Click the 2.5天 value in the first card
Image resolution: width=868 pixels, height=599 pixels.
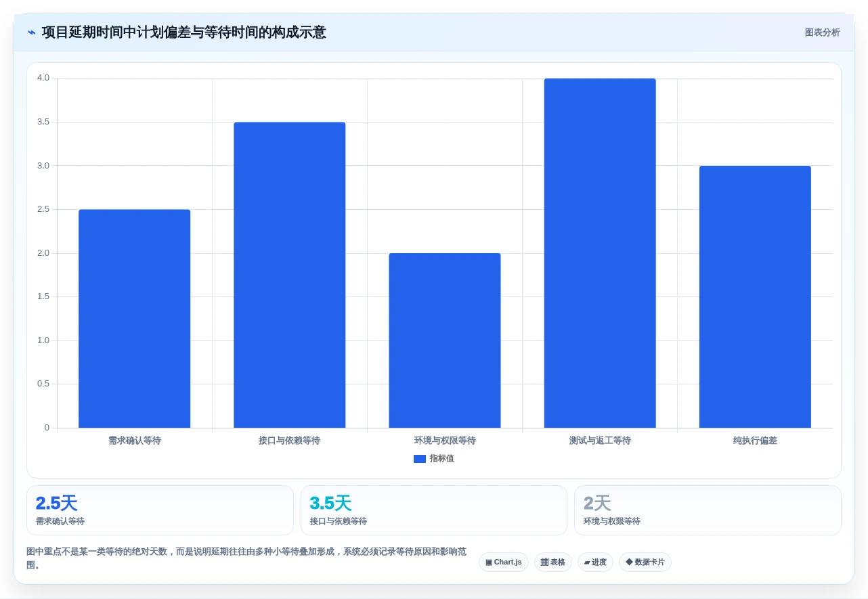pos(56,504)
